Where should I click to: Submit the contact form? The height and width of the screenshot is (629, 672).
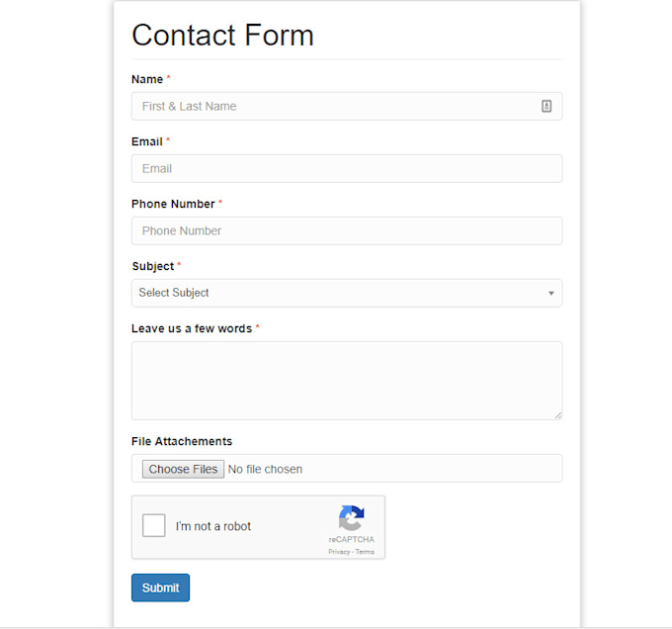[x=160, y=587]
